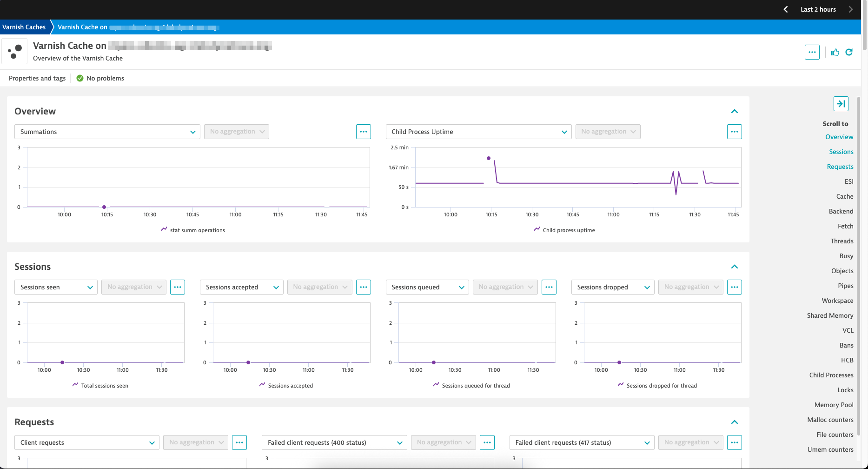
Task: Click the refresh dashboard icon
Action: (x=849, y=52)
